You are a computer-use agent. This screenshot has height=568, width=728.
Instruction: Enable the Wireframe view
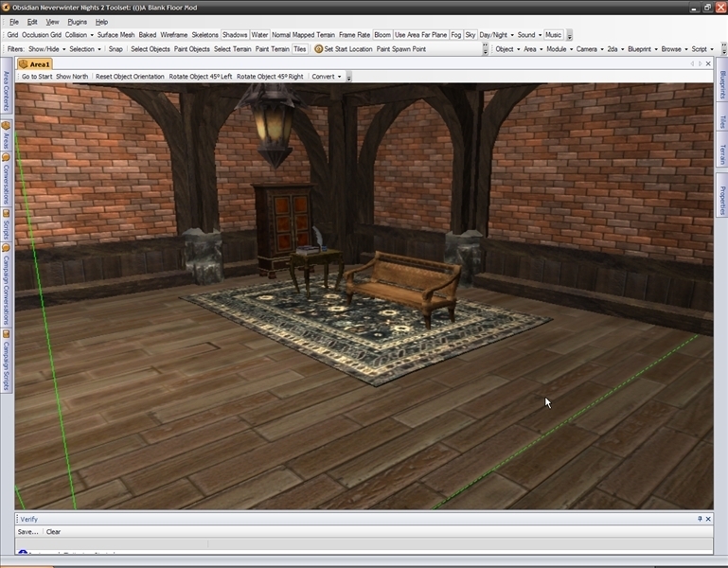point(173,35)
